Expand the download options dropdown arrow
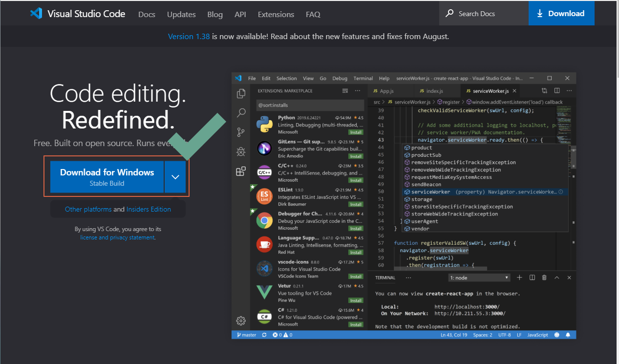The image size is (619, 364). pyautogui.click(x=175, y=177)
